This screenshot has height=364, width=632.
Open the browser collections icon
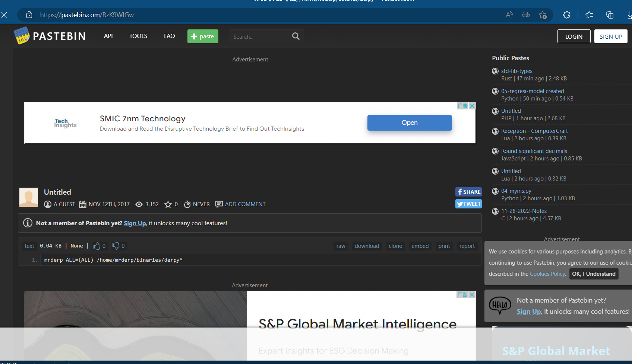[610, 15]
